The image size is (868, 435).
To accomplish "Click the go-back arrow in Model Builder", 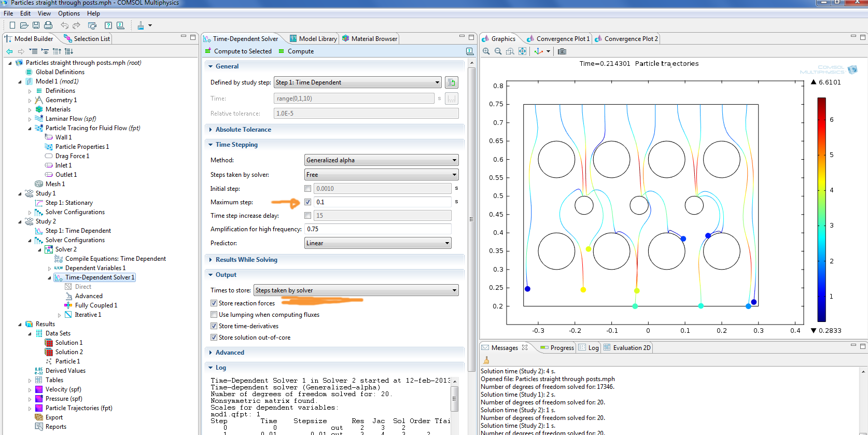I will [9, 51].
